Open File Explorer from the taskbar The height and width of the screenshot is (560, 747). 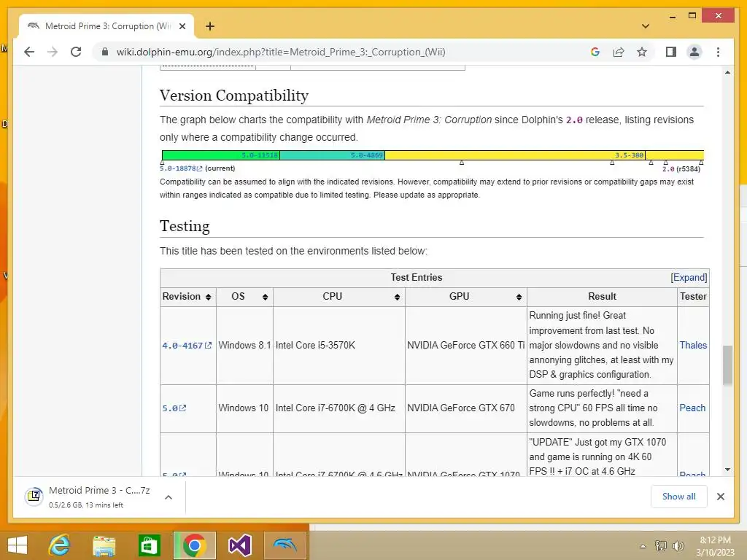click(x=104, y=545)
